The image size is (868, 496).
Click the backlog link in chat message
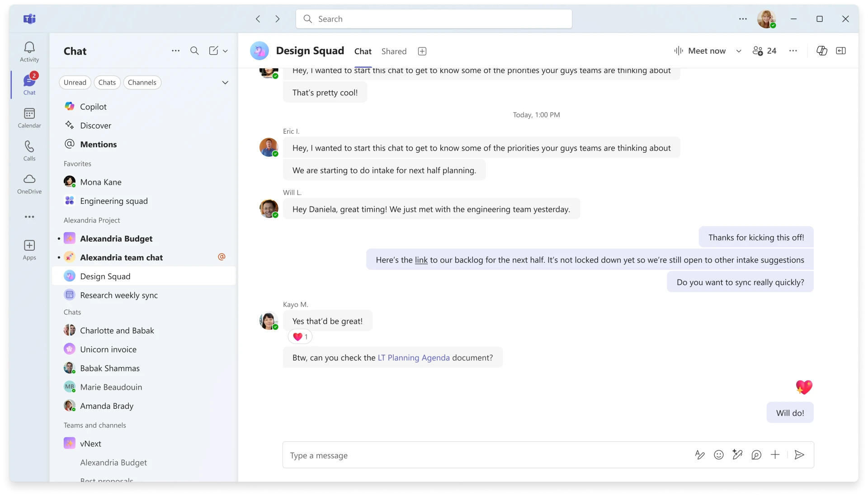click(421, 260)
